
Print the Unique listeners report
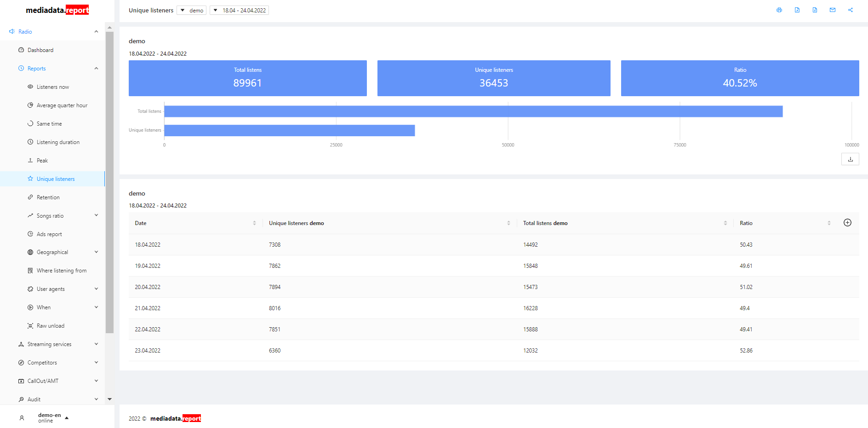(779, 10)
